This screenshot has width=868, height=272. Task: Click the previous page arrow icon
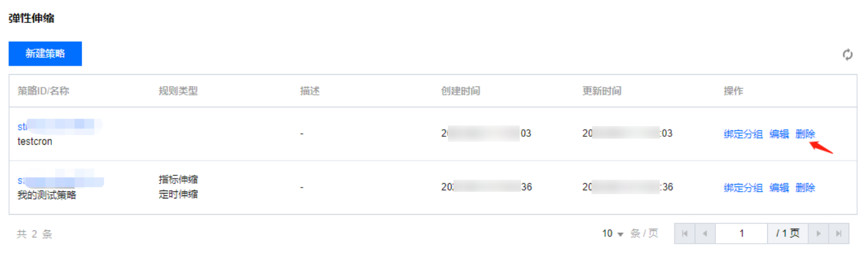(x=705, y=233)
